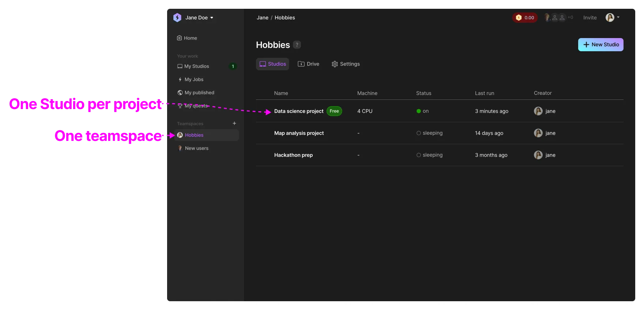The image size is (644, 310).
Task: Click the 3 months ago last run cell
Action: 491,155
